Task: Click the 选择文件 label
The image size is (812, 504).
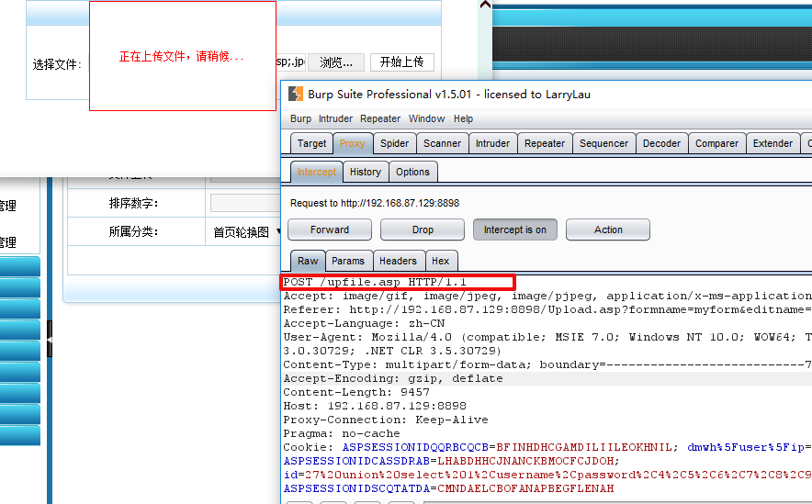Action: point(57,64)
